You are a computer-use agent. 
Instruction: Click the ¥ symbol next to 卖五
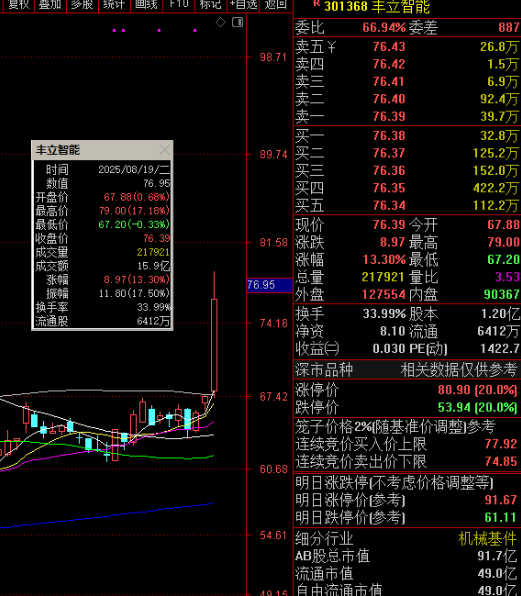coord(331,47)
